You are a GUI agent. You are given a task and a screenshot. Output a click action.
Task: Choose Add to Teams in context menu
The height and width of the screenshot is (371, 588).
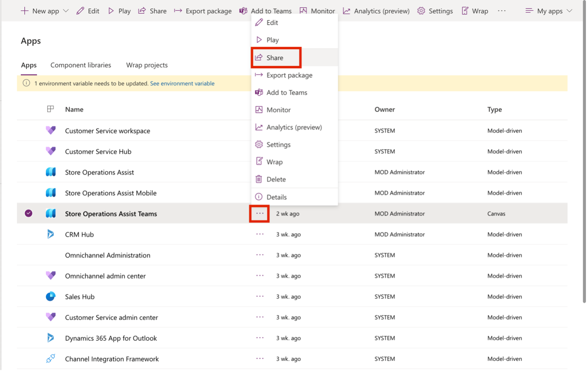click(x=294, y=92)
